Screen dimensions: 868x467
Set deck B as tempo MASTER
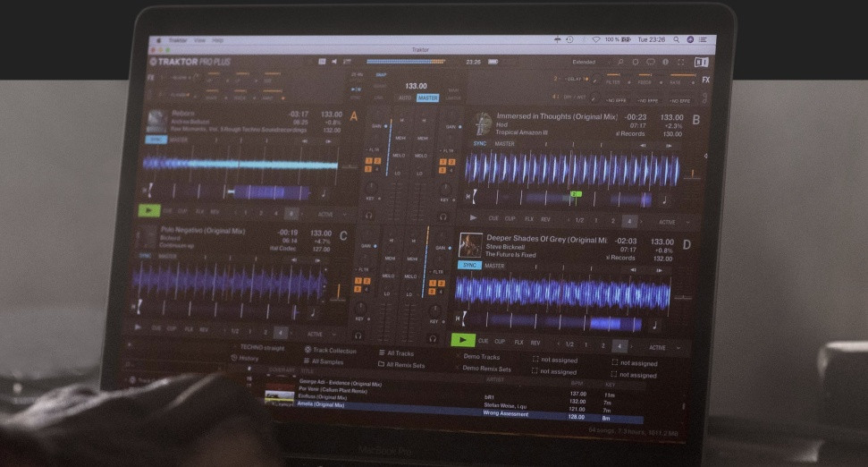pos(504,144)
